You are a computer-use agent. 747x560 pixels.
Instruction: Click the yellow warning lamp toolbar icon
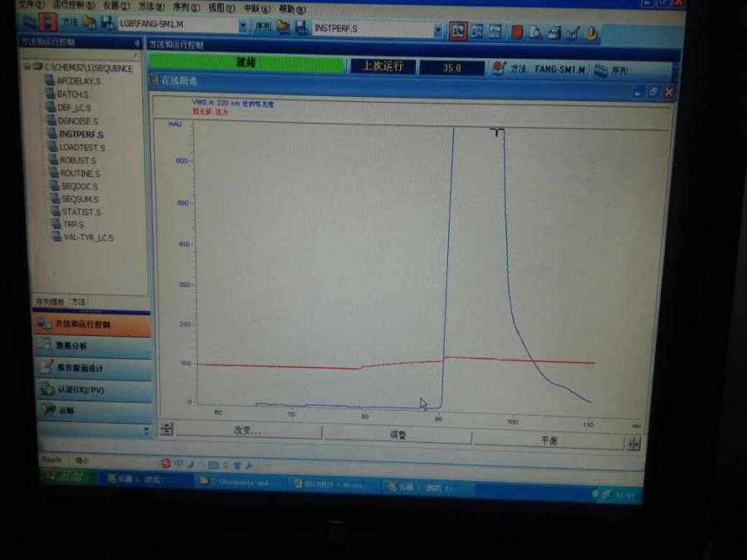591,33
